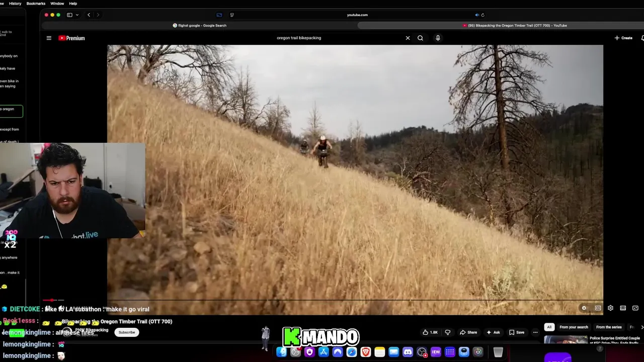Viewport: 644px width, 362px height.
Task: Like the video with 1.8K likes
Action: pos(430,332)
